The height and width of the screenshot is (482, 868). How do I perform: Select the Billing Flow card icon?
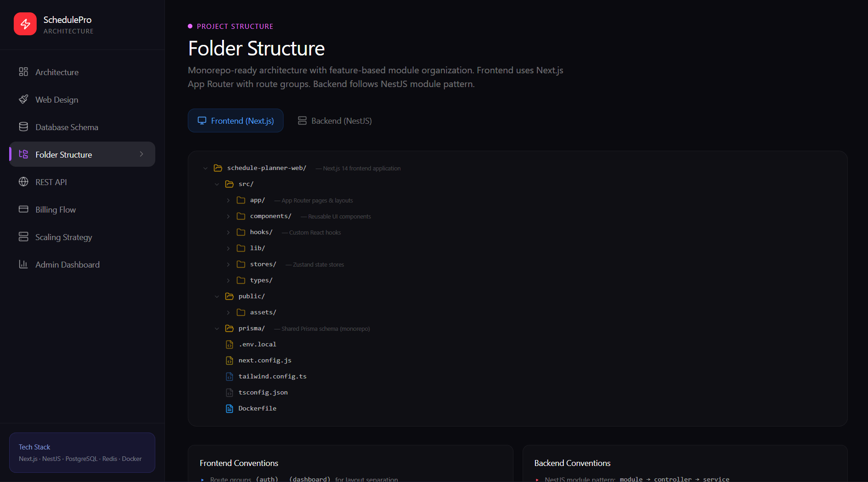(x=24, y=209)
